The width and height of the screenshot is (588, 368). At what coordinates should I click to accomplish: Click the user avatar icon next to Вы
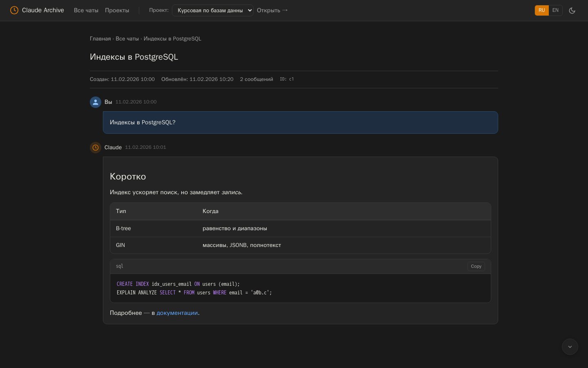tap(96, 102)
